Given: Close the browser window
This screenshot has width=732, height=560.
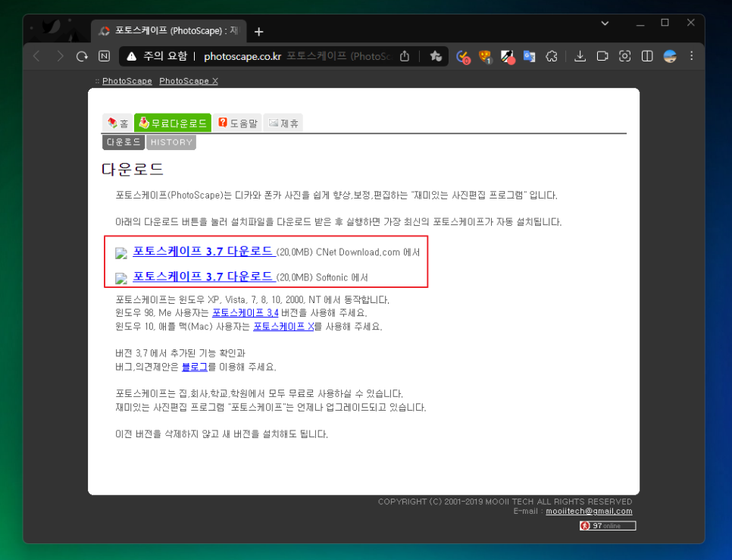Looking at the screenshot, I should [x=691, y=23].
